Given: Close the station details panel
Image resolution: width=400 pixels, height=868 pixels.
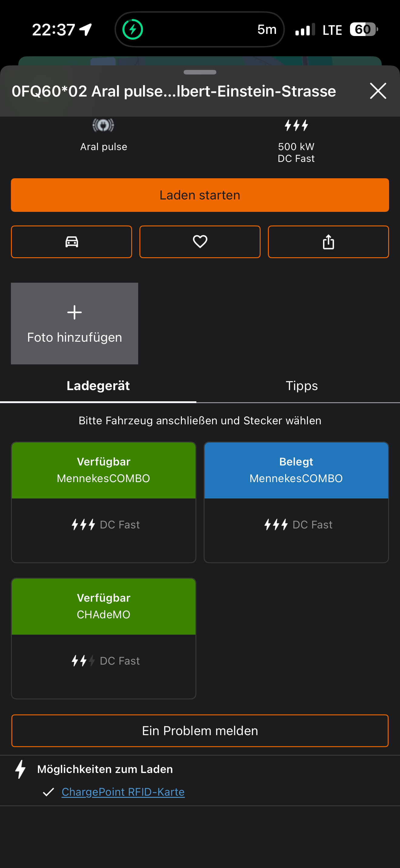Looking at the screenshot, I should point(378,91).
